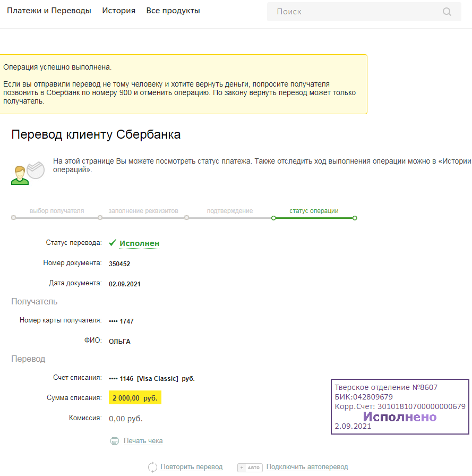
Task: Open the Печать чека link
Action: click(x=143, y=440)
